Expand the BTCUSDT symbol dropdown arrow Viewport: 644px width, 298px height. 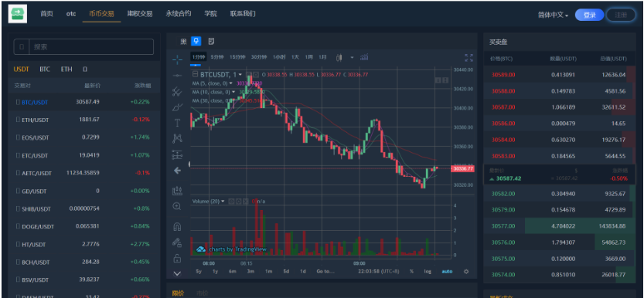(x=240, y=75)
